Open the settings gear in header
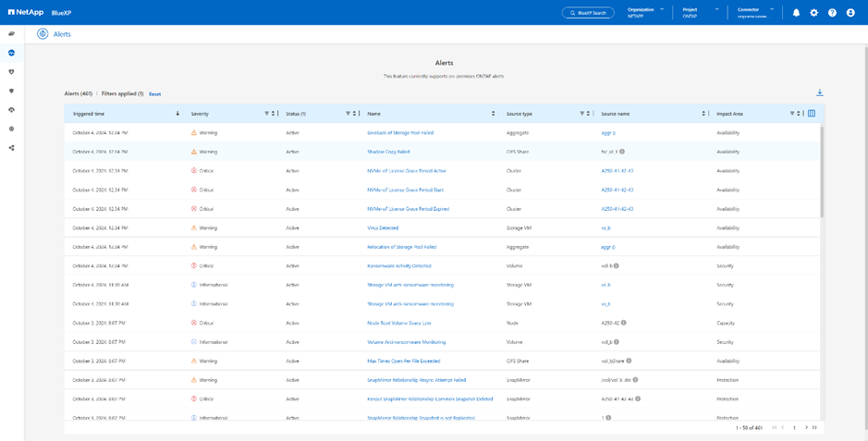 (813, 13)
